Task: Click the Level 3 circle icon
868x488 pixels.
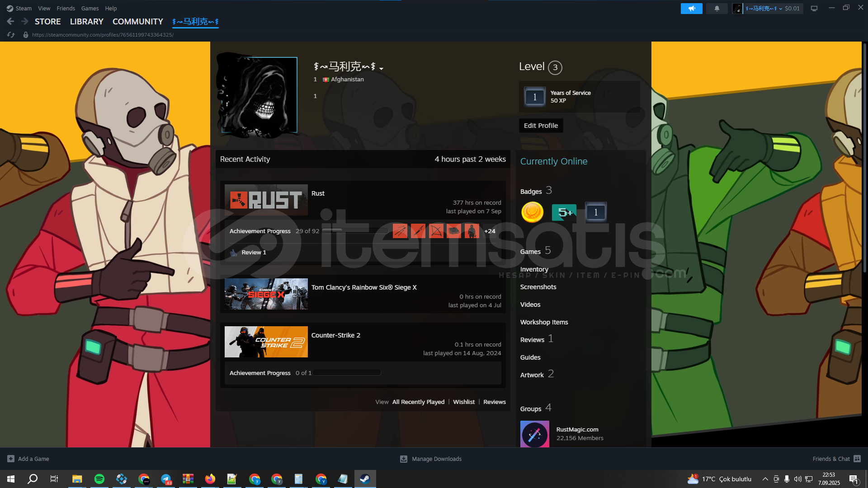Action: (555, 67)
